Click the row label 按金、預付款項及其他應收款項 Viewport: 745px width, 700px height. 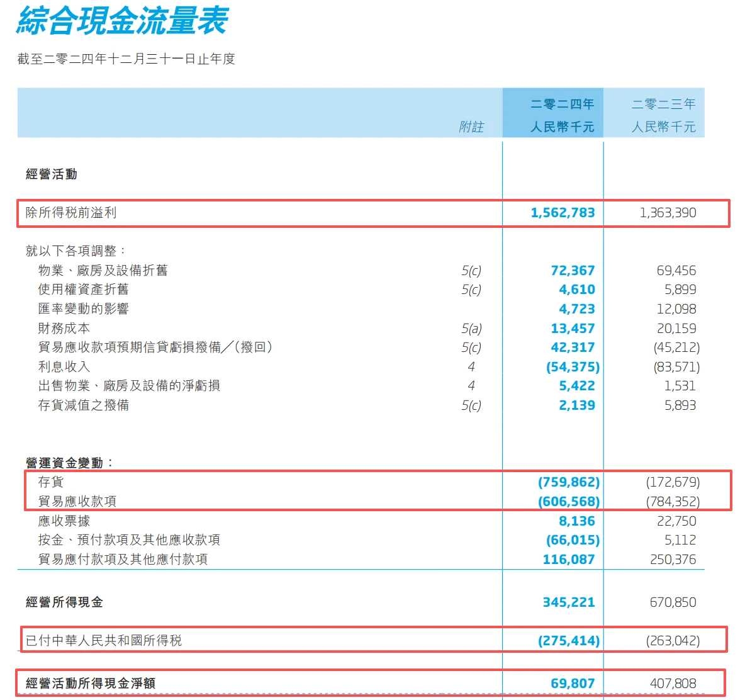click(129, 540)
